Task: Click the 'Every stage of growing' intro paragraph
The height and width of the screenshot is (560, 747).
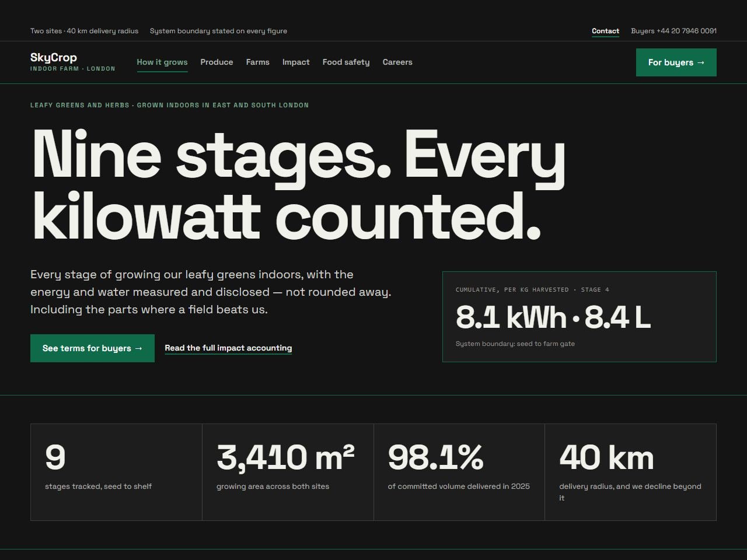Action: click(x=211, y=292)
